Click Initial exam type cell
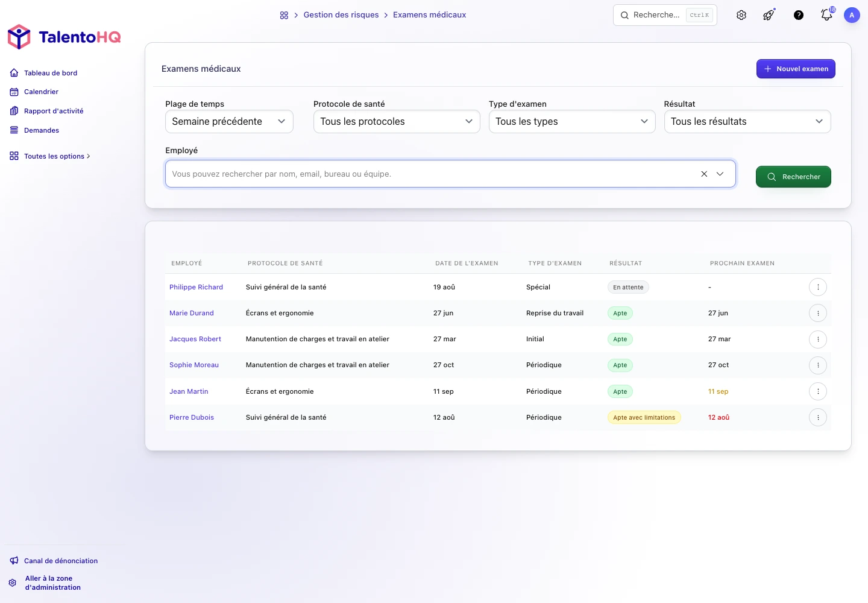This screenshot has height=603, width=868. point(535,339)
